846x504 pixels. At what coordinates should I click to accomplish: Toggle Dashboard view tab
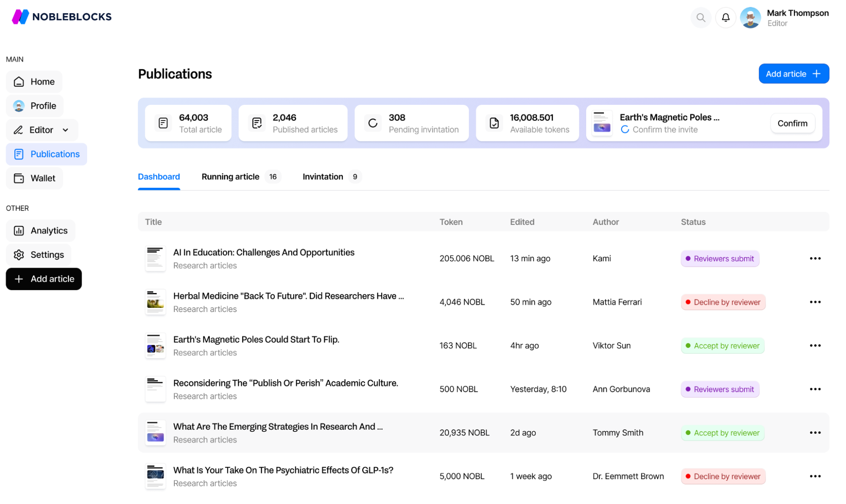click(159, 176)
